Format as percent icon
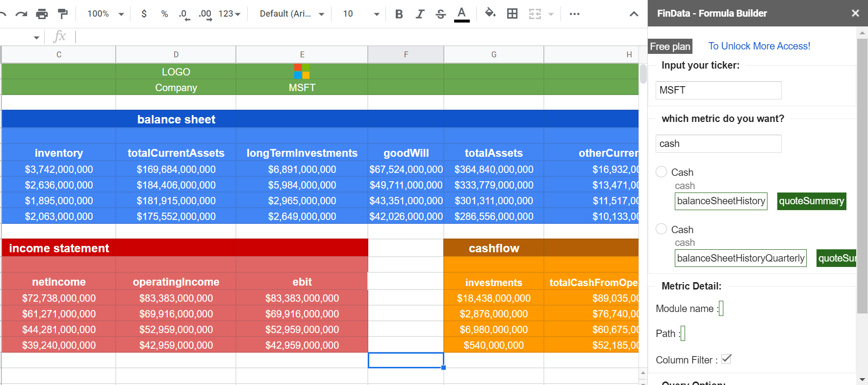This screenshot has height=385, width=868. 165,14
